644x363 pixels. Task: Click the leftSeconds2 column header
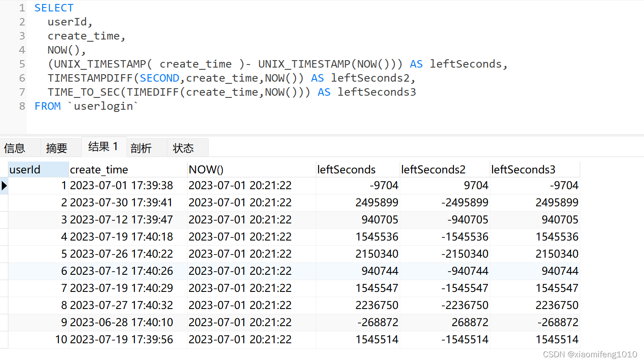point(445,169)
